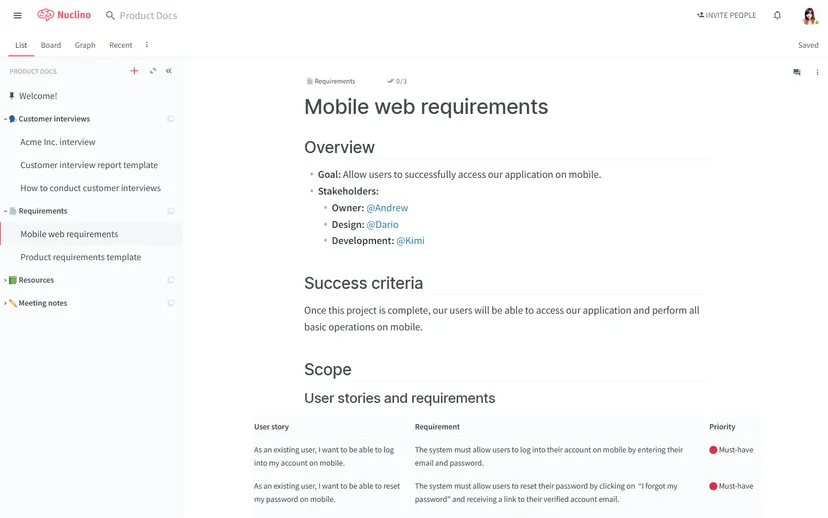Screen dimensions: 828x518
Task: Expand the Meeting notes collection
Action: pyautogui.click(x=5, y=303)
